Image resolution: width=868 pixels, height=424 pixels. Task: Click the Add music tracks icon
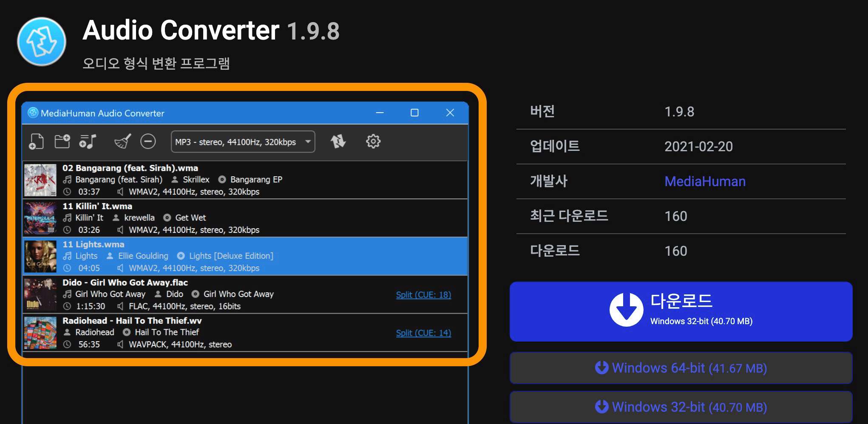(88, 141)
